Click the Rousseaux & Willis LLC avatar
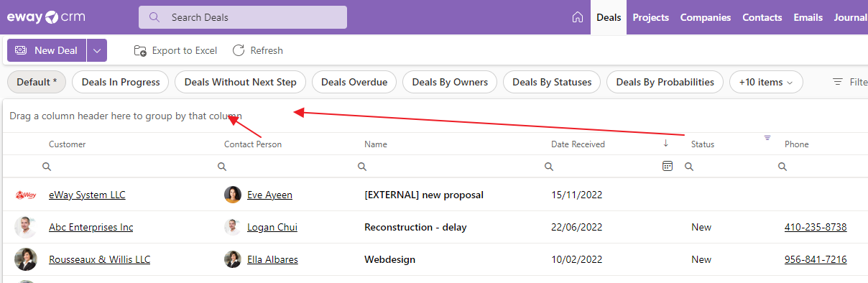868x283 pixels. click(x=26, y=259)
